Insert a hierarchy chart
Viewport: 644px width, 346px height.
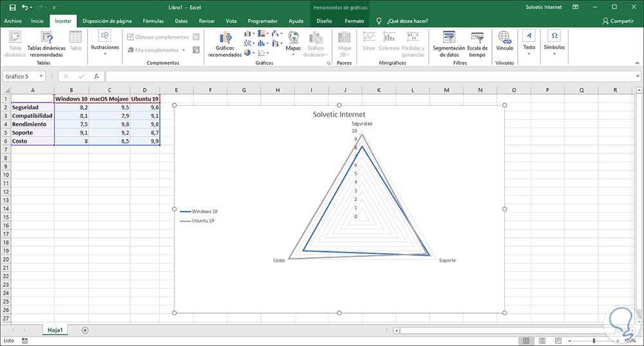coord(263,34)
